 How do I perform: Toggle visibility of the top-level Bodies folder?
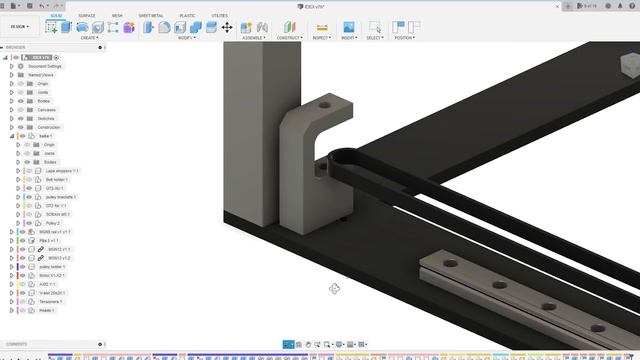point(21,101)
